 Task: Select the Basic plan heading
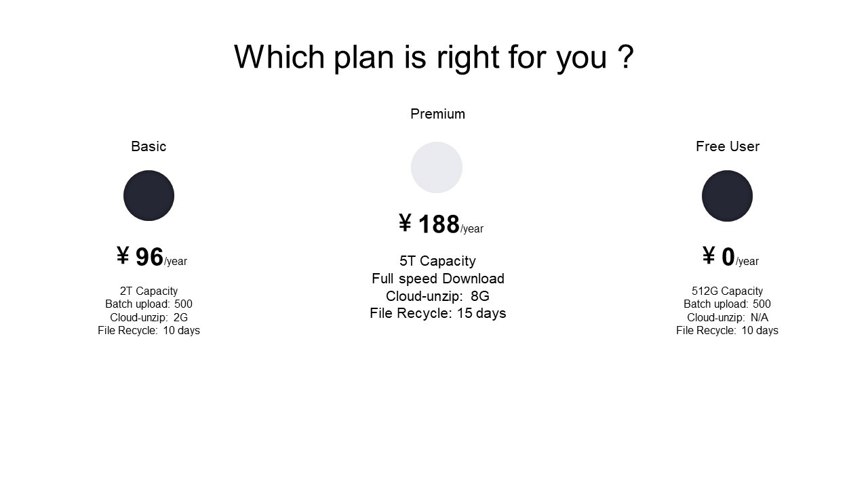pos(149,146)
